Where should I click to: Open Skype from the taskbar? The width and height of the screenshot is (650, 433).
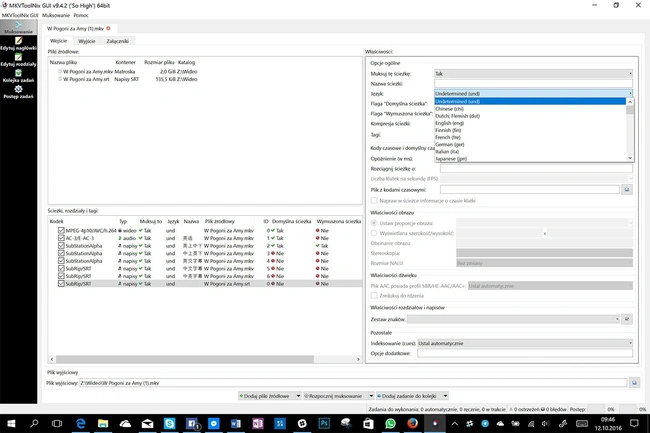click(x=169, y=423)
